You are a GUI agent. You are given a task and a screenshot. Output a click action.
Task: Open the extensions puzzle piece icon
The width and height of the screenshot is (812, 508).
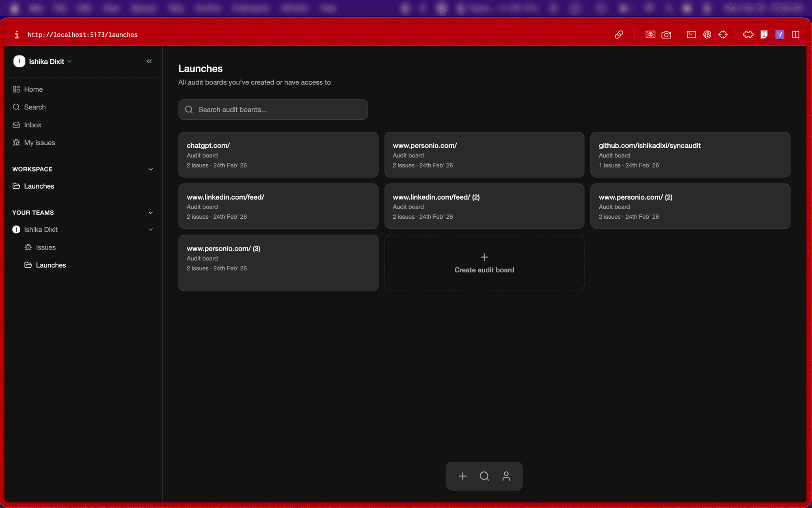pos(748,35)
